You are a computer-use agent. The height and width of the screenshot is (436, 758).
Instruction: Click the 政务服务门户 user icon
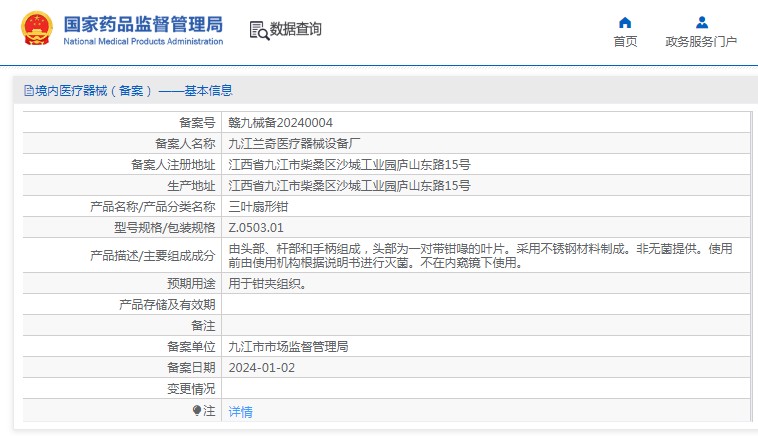(702, 23)
